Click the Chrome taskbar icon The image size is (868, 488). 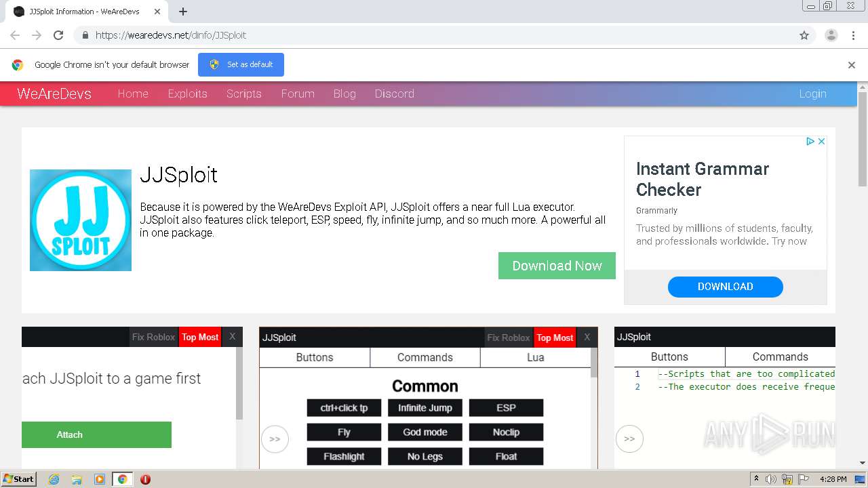click(x=122, y=479)
